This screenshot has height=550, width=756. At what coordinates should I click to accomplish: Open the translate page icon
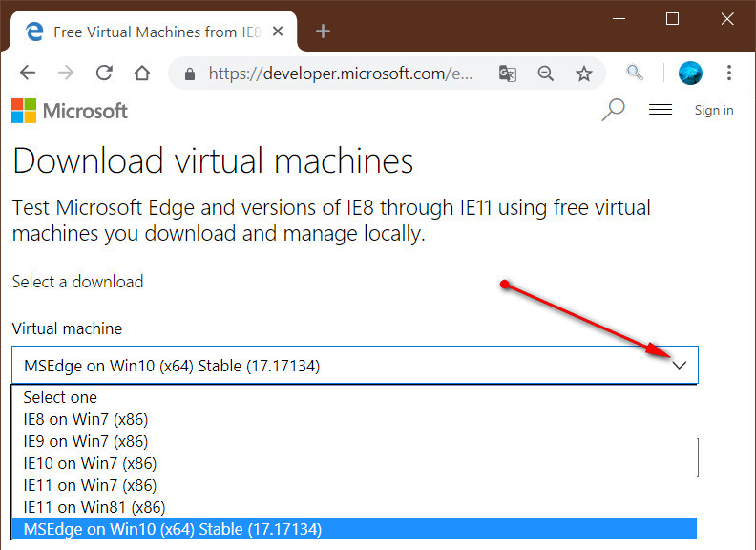tap(507, 74)
